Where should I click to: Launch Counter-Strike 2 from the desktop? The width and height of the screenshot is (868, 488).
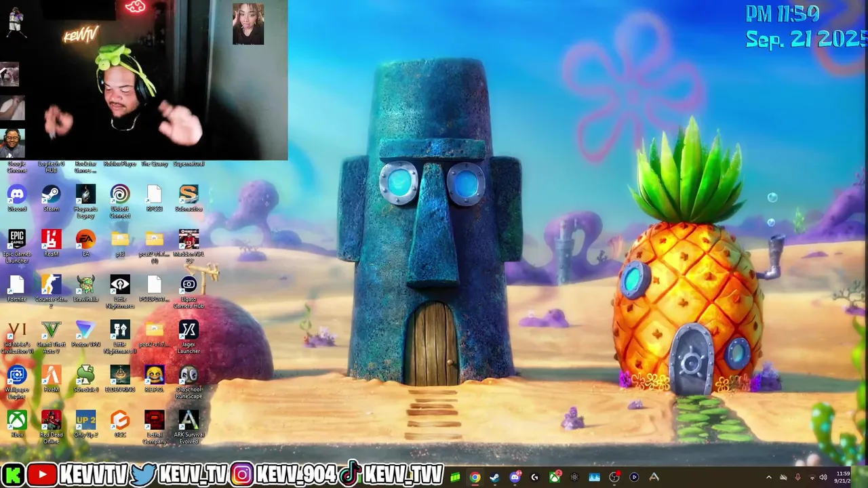(x=51, y=292)
